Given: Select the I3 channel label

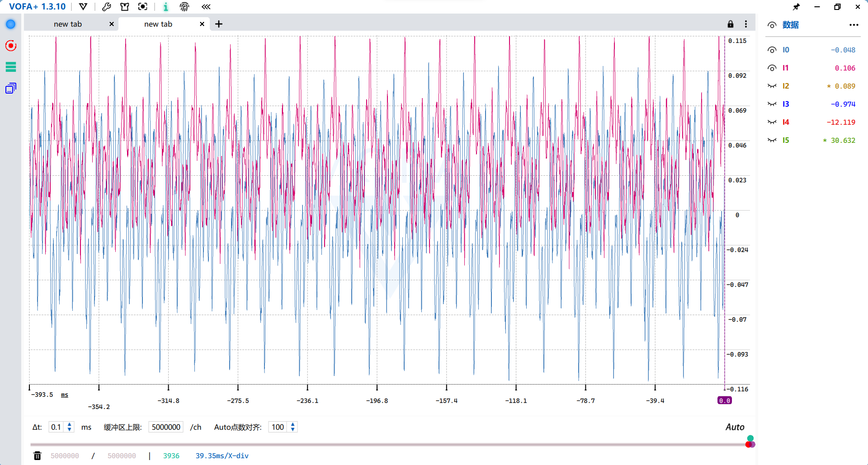Looking at the screenshot, I should (x=786, y=104).
